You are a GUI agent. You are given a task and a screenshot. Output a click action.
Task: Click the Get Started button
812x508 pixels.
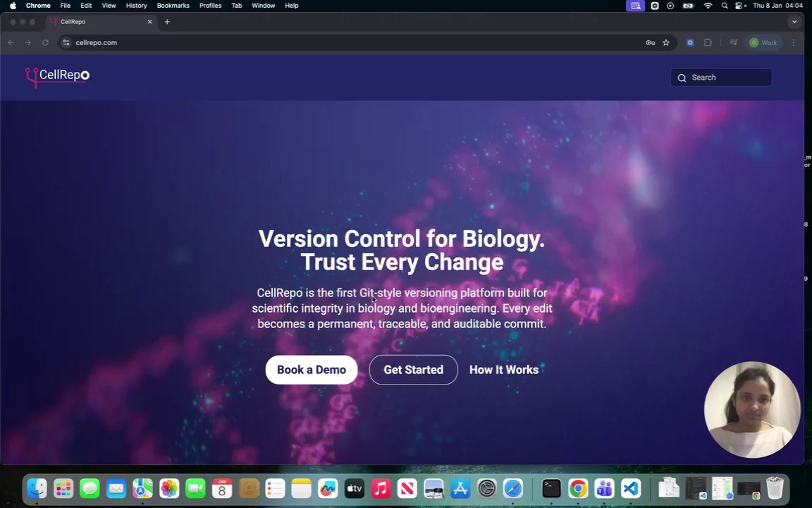(x=413, y=370)
